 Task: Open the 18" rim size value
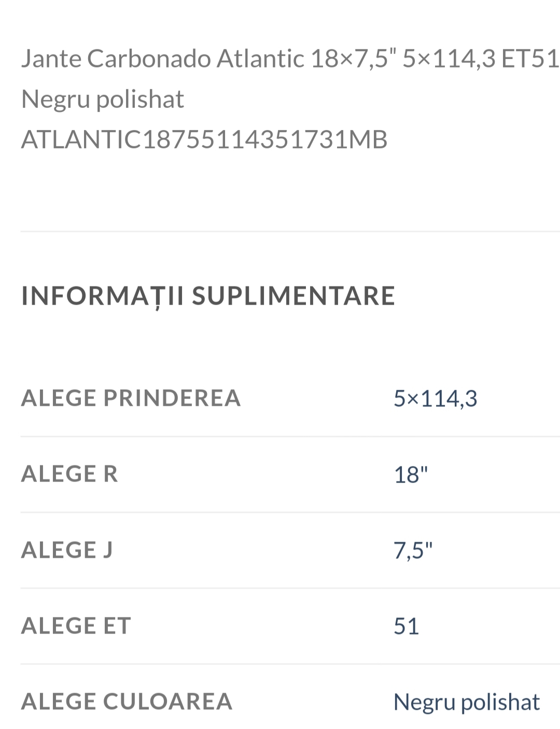click(x=411, y=474)
